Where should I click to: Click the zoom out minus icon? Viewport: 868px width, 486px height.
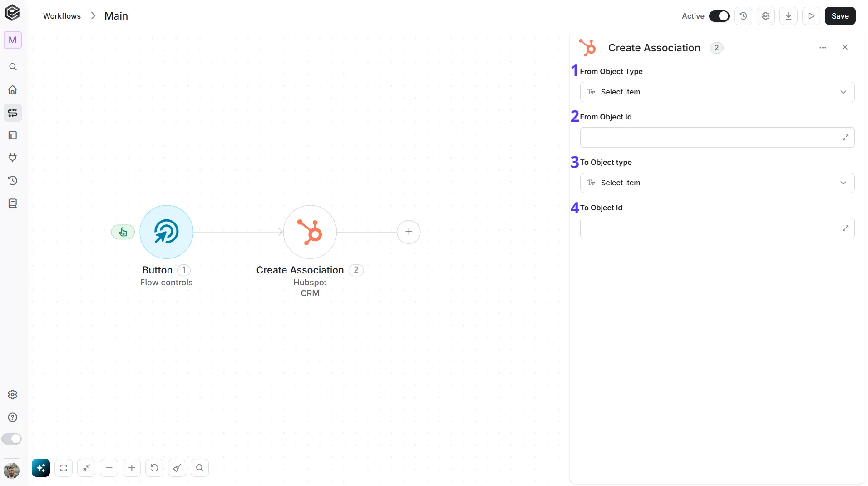[109, 468]
